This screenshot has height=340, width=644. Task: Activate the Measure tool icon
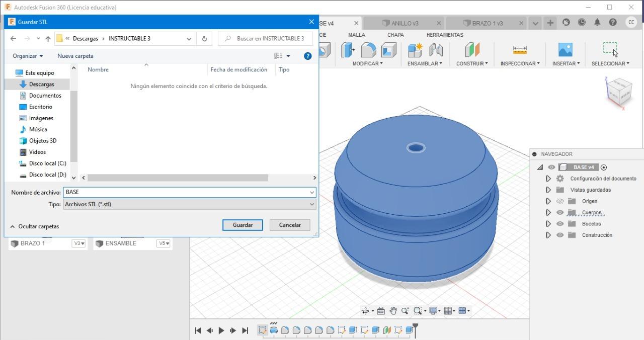tap(520, 50)
